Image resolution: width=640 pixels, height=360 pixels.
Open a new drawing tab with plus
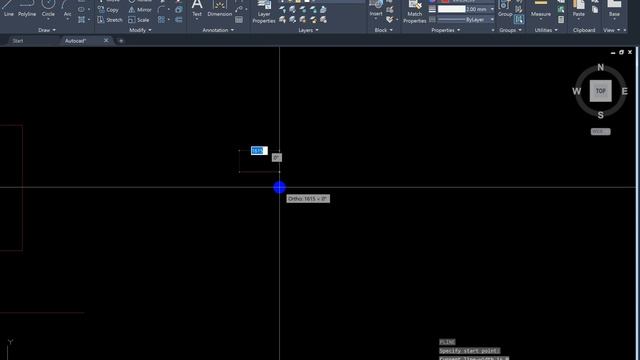click(121, 41)
